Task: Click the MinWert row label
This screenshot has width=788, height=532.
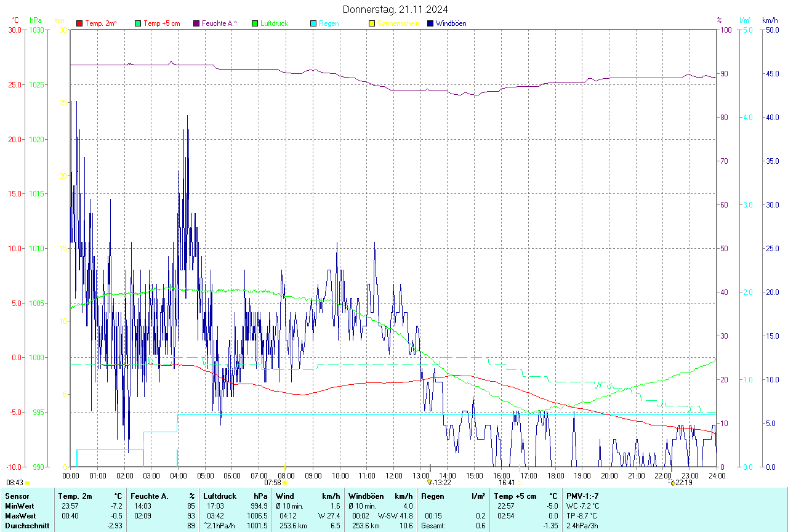Action: [20, 506]
